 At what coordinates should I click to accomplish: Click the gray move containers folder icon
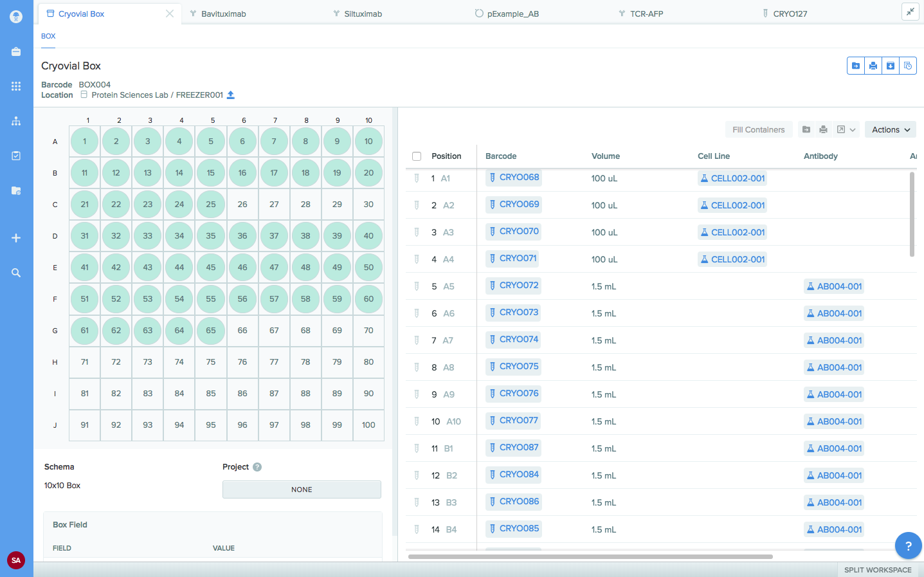tap(806, 129)
